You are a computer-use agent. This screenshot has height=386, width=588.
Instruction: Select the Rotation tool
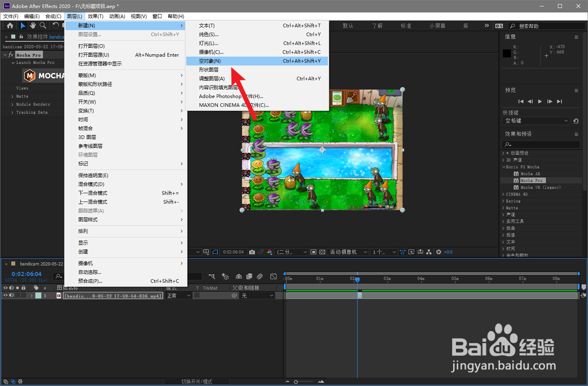(55, 26)
